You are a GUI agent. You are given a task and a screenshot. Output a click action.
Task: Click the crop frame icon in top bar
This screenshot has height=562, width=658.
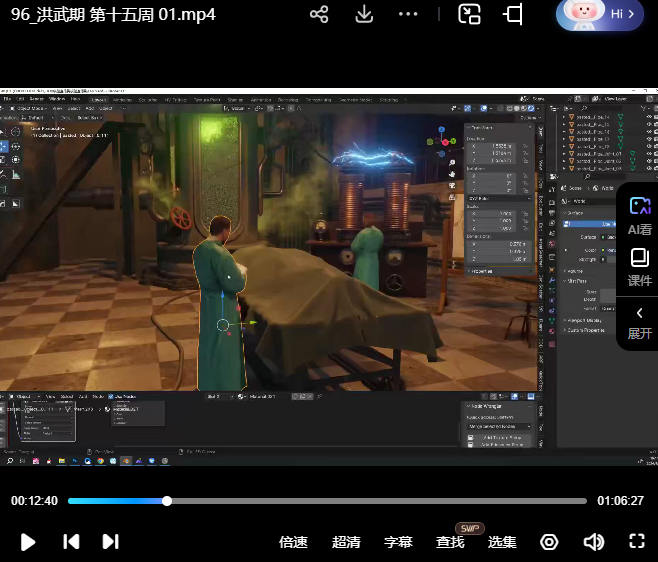pos(514,14)
